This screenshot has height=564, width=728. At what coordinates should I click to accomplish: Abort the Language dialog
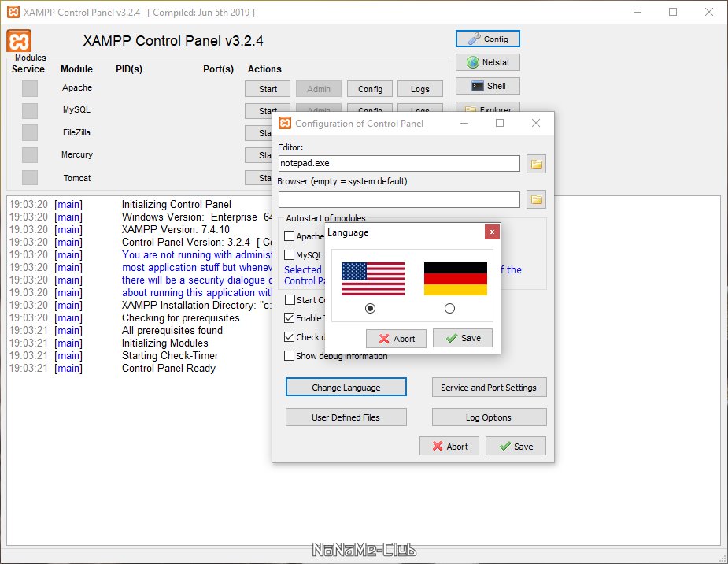point(396,339)
